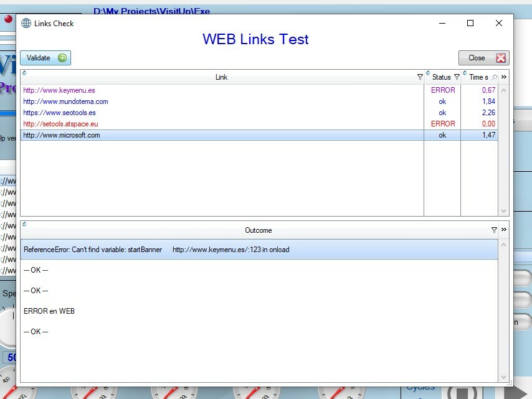532x399 pixels.
Task: Click the » chevron on the links grid header
Action: 503,76
